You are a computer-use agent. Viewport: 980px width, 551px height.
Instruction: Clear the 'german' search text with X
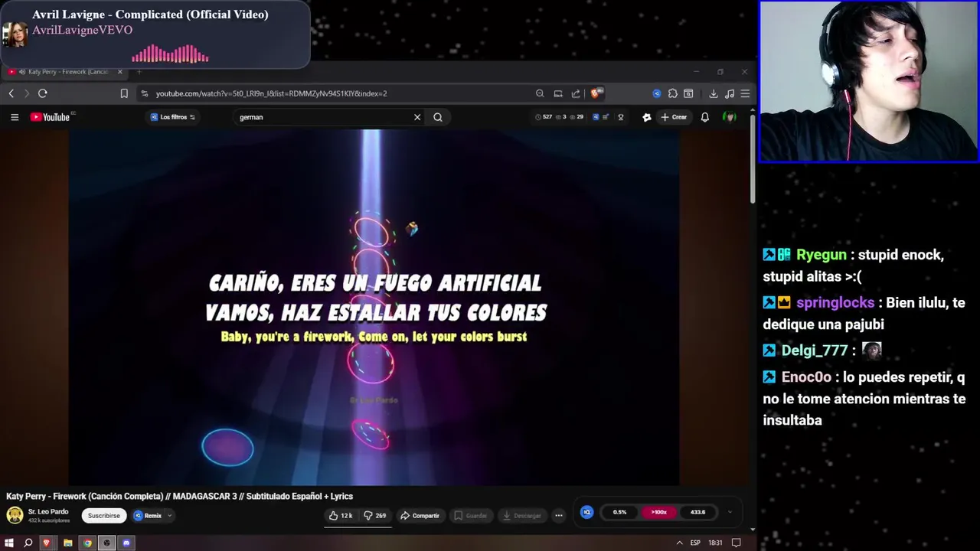(417, 117)
